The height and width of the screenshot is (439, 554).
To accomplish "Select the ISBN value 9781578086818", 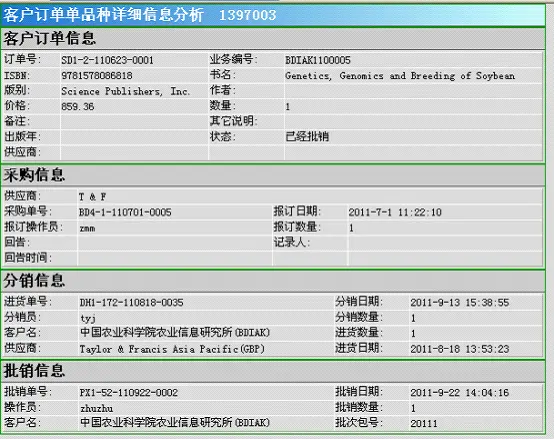I will tap(97, 76).
